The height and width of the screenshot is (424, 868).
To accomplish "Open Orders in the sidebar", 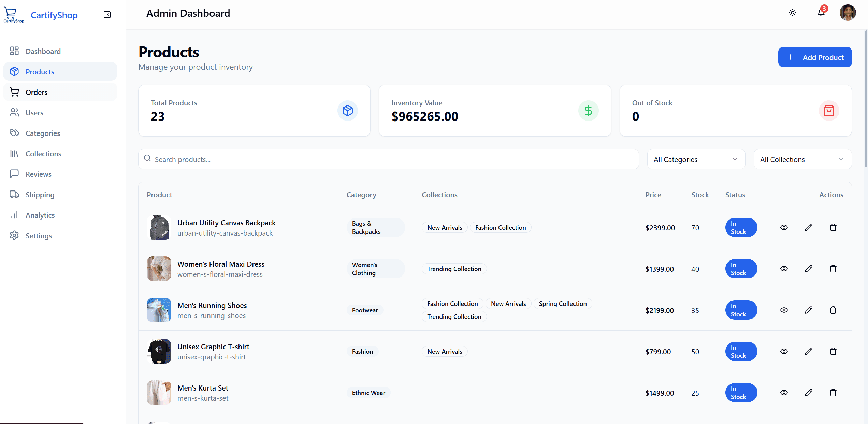I will coord(60,92).
